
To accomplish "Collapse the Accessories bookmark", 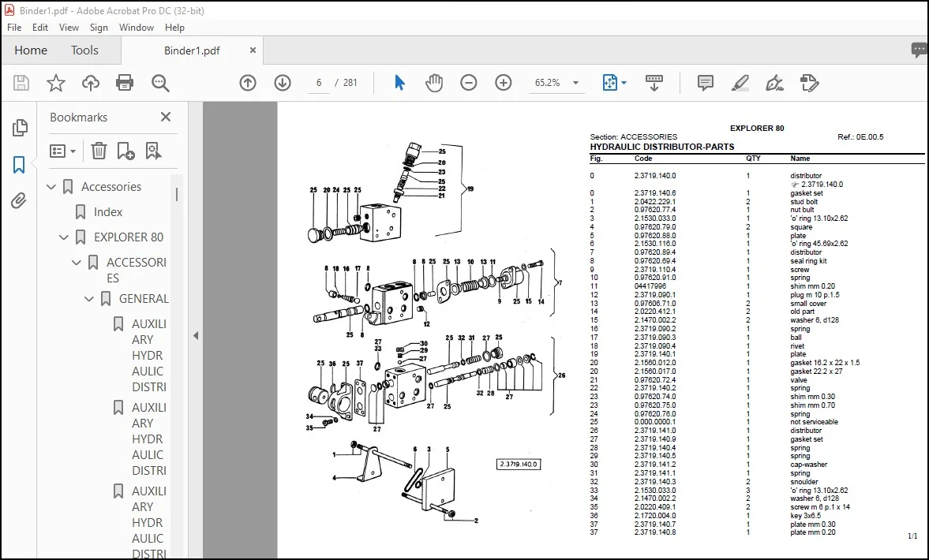I will (x=51, y=187).
